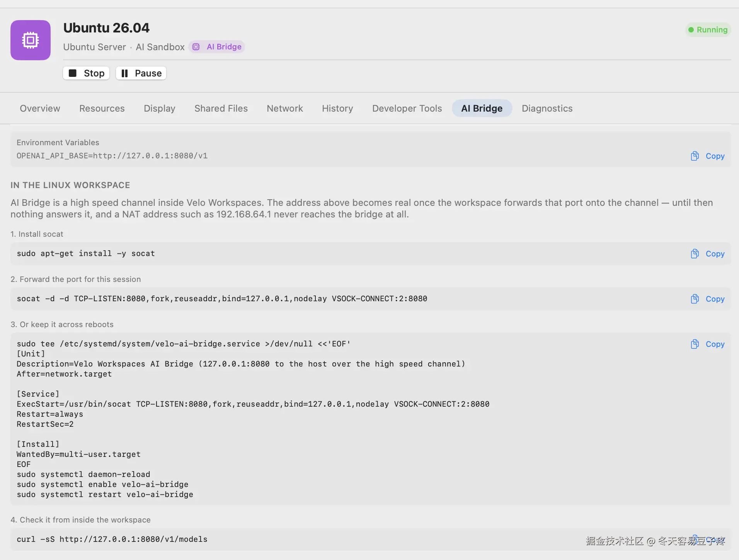Click the AI Bridge badge next to AI Sandbox

click(217, 47)
